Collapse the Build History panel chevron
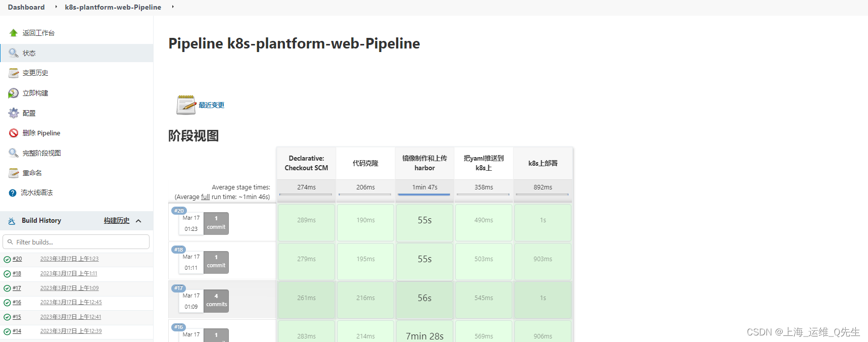 click(x=138, y=221)
